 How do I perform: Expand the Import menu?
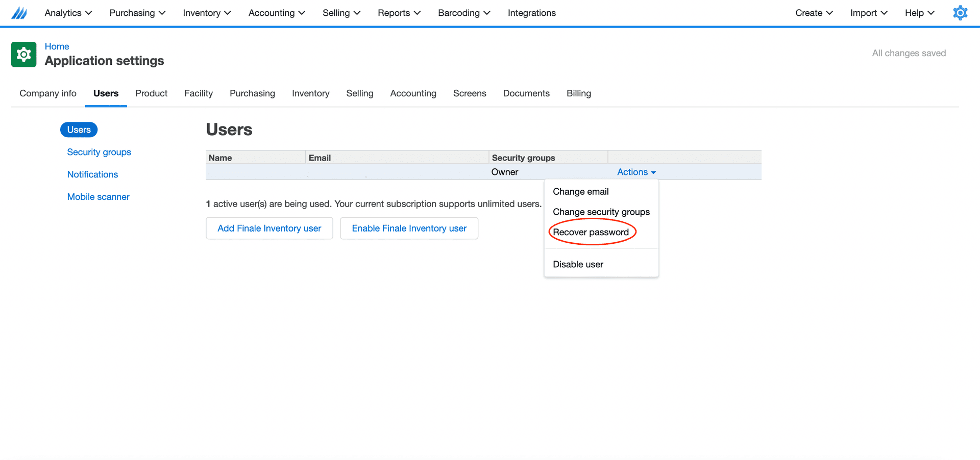[868, 13]
